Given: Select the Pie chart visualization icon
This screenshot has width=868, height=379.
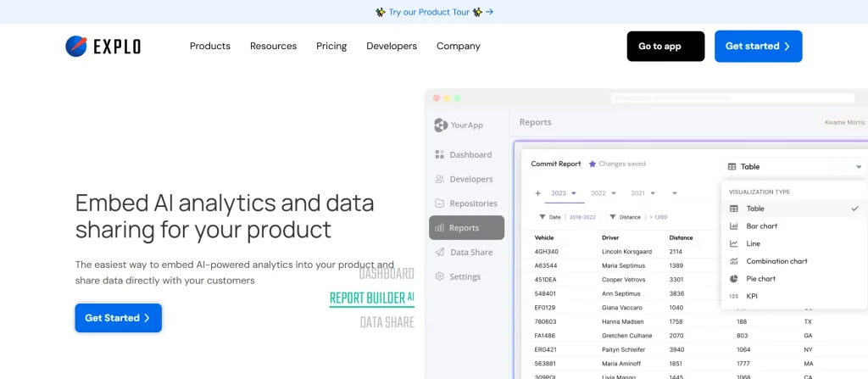Looking at the screenshot, I should [x=734, y=279].
